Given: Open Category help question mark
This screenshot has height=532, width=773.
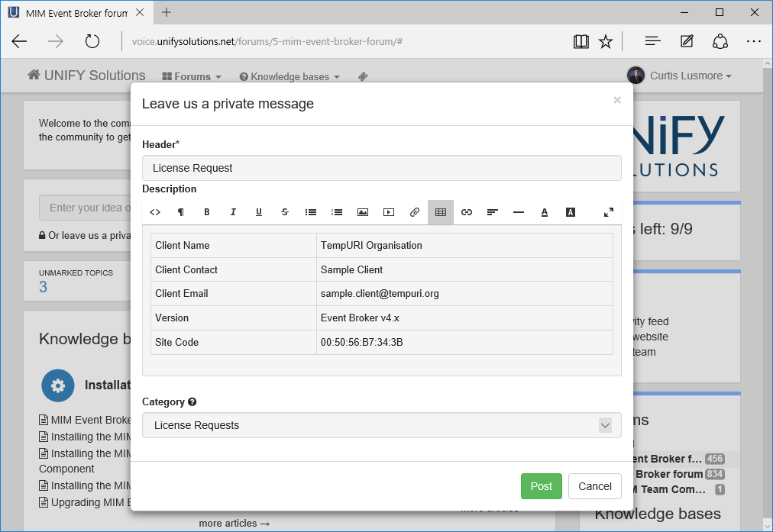Looking at the screenshot, I should click(192, 401).
